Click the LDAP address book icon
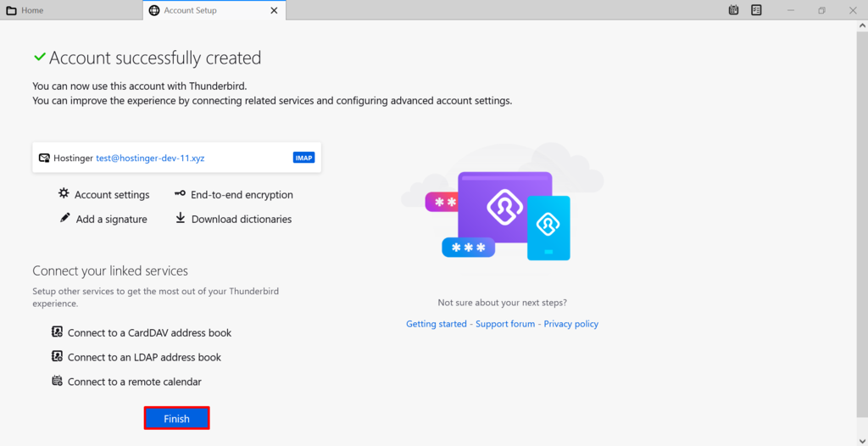The height and width of the screenshot is (446, 868). tap(57, 356)
